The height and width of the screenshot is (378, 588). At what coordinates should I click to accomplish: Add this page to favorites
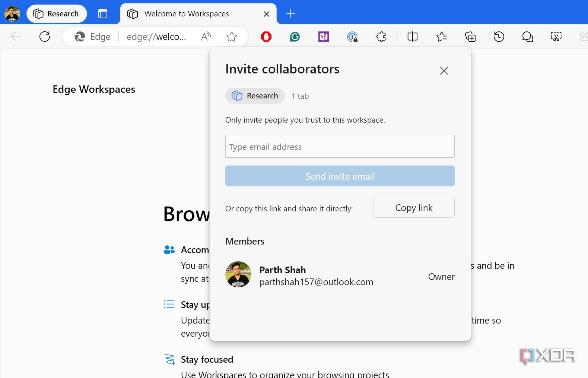[232, 37]
